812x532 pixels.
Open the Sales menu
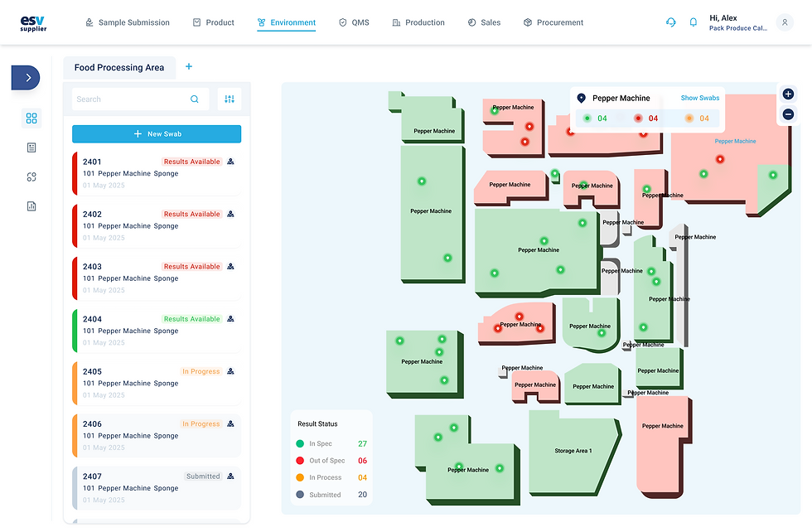(x=484, y=22)
